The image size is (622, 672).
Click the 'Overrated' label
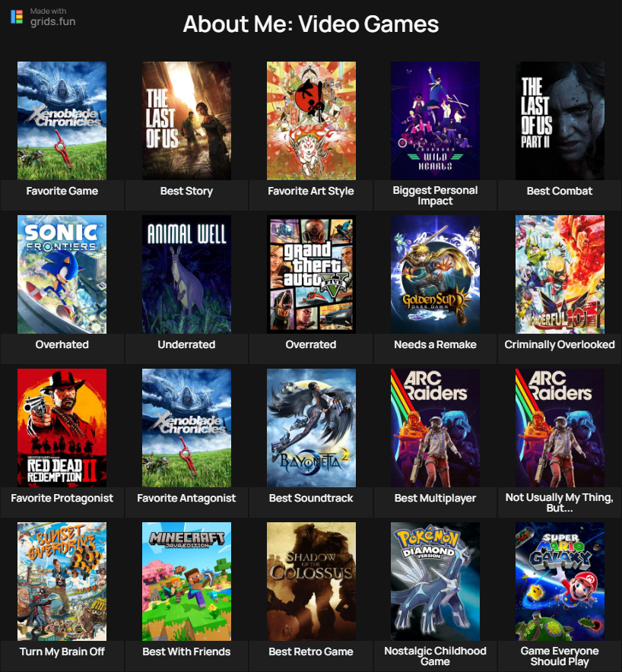pos(311,344)
